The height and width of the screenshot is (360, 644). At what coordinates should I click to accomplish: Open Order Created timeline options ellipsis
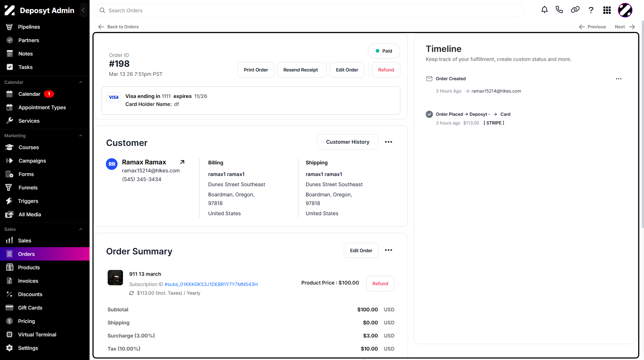[619, 79]
